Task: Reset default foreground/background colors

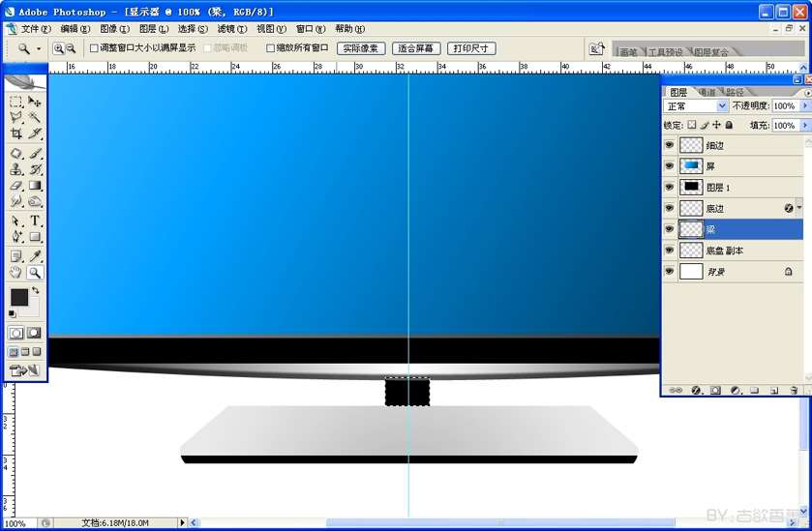Action: click(x=12, y=313)
